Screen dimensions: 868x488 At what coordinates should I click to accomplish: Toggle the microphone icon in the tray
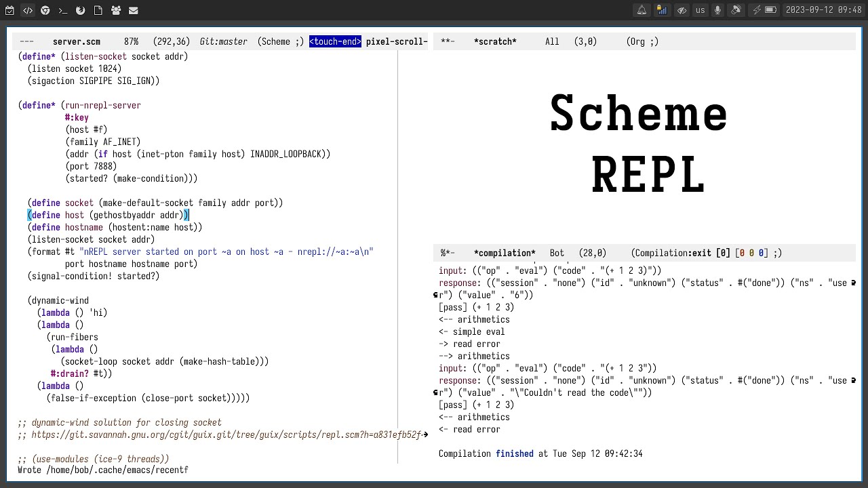pyautogui.click(x=717, y=10)
